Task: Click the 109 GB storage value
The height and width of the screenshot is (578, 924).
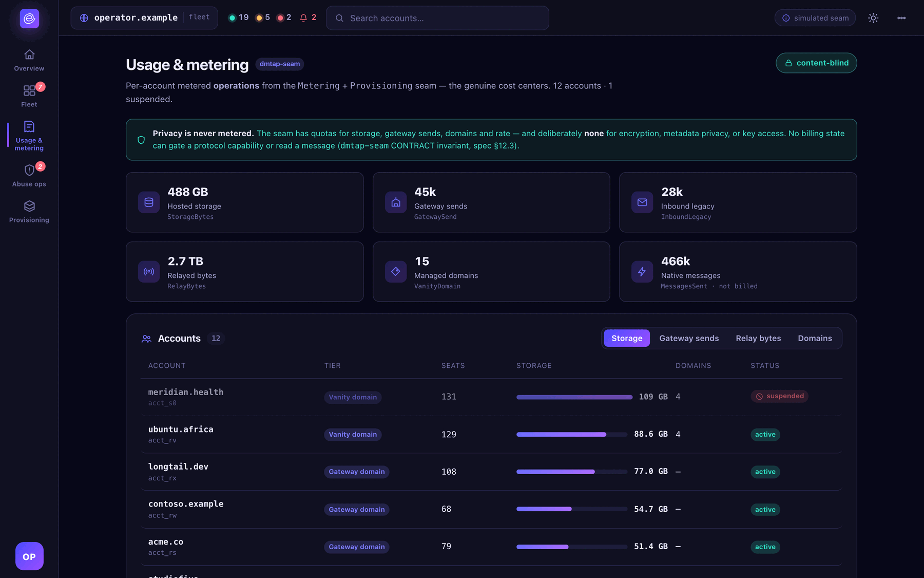Action: coord(653,397)
